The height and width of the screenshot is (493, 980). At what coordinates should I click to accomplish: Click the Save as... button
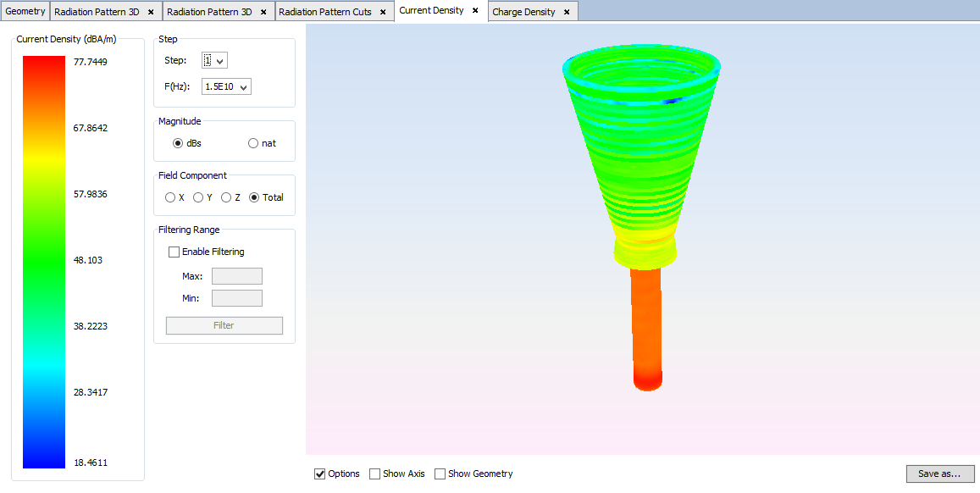[x=939, y=474]
